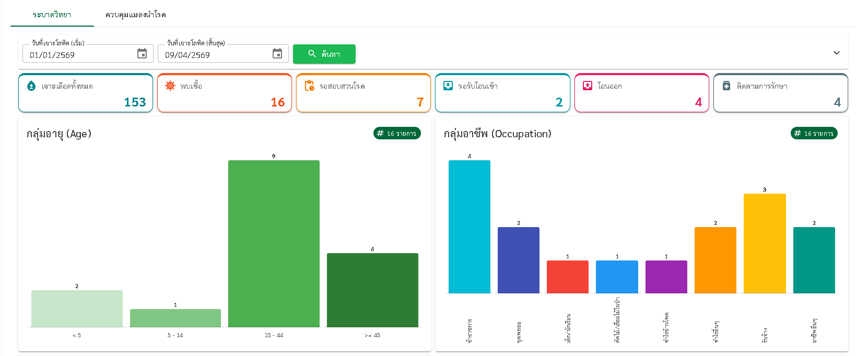Select the 25 - 44 age group bar
This screenshot has width=868, height=356.
click(x=274, y=243)
